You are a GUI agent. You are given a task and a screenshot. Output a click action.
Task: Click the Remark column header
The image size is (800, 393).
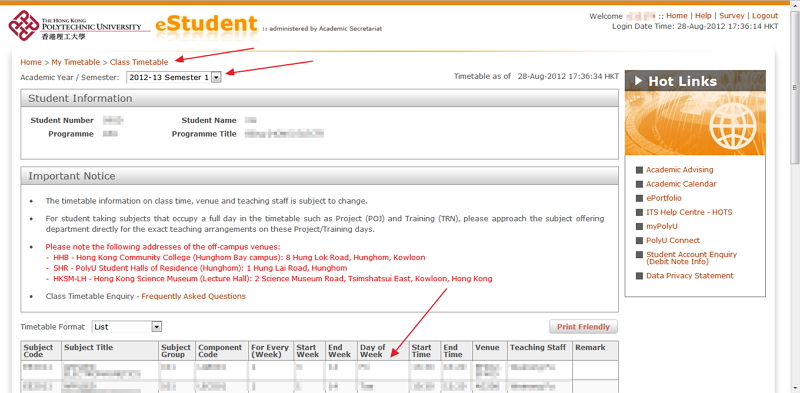(x=595, y=351)
